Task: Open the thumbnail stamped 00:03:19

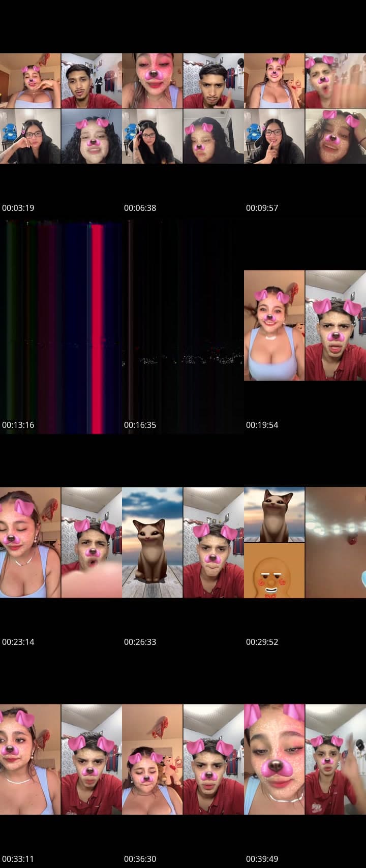Action: point(61,108)
